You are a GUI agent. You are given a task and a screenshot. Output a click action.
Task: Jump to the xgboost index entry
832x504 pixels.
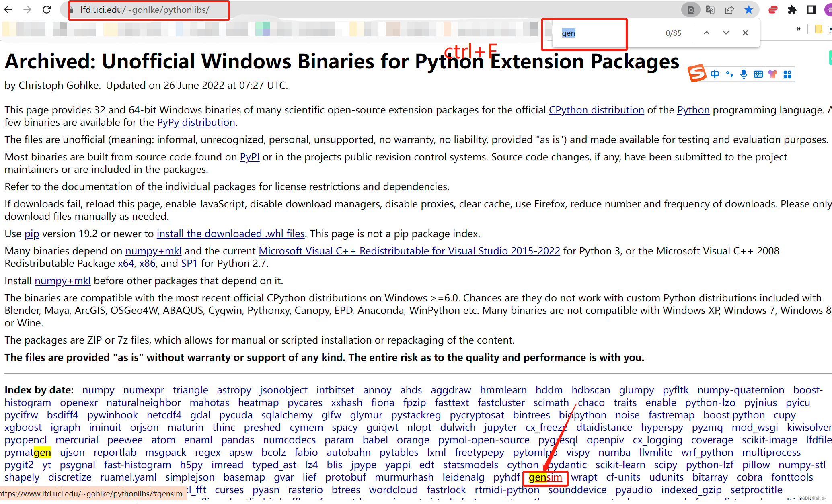pos(23,427)
